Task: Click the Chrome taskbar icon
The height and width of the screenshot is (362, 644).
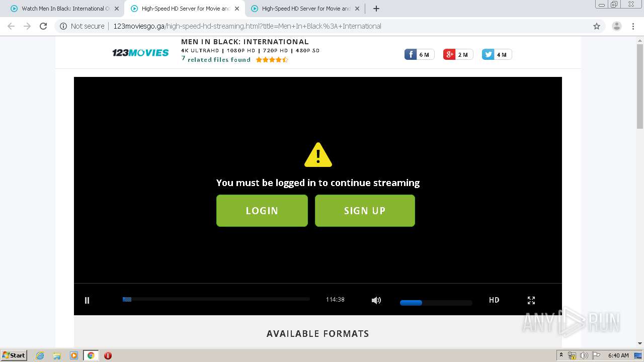Action: coord(91,355)
